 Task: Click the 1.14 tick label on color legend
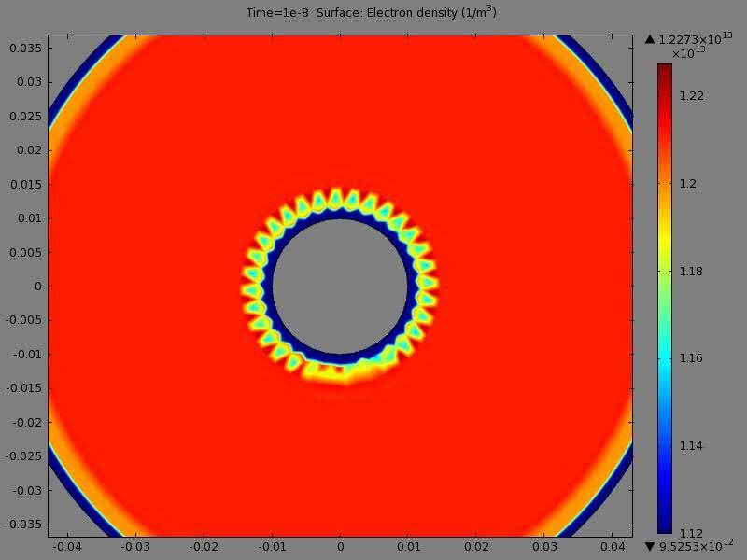[691, 446]
